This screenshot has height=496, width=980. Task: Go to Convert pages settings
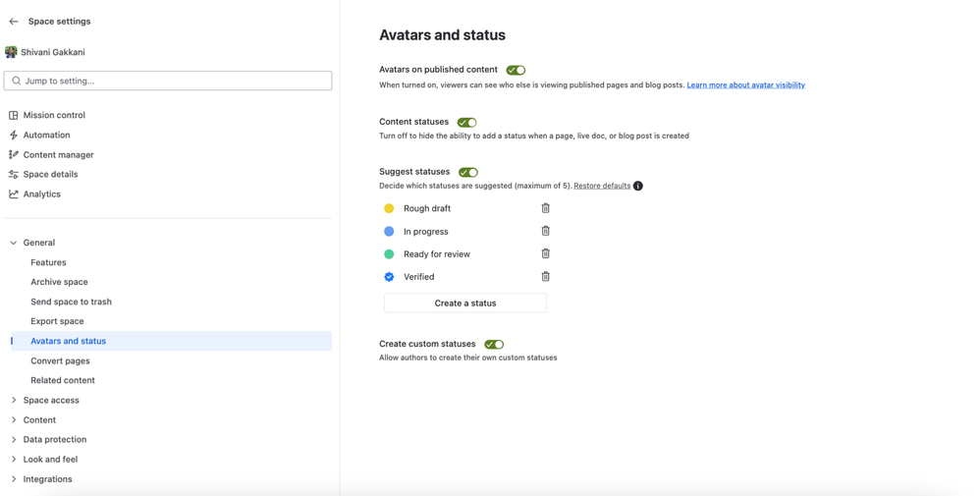coord(60,360)
